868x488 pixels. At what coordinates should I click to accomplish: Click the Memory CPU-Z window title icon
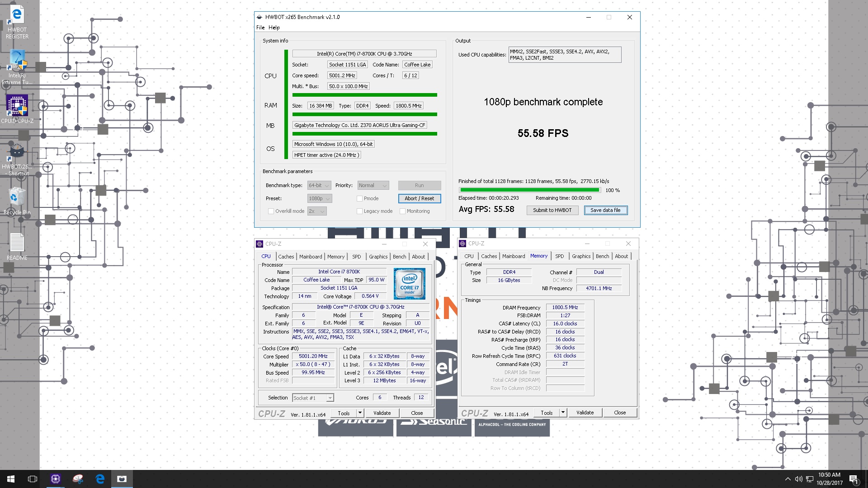[x=462, y=244]
